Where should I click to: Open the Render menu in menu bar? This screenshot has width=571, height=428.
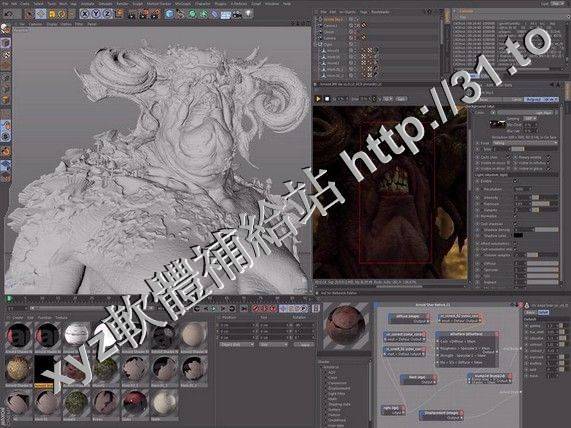pyautogui.click(x=122, y=3)
